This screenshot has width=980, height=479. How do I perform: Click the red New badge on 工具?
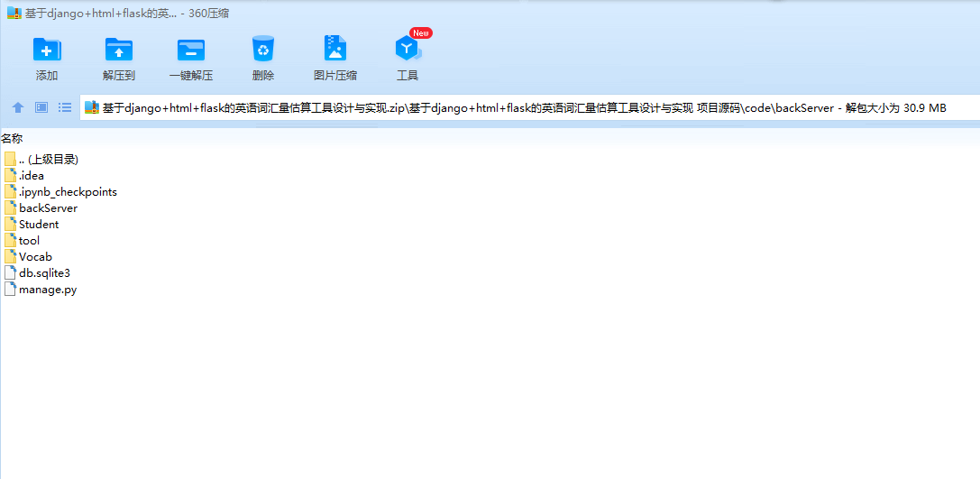[421, 32]
